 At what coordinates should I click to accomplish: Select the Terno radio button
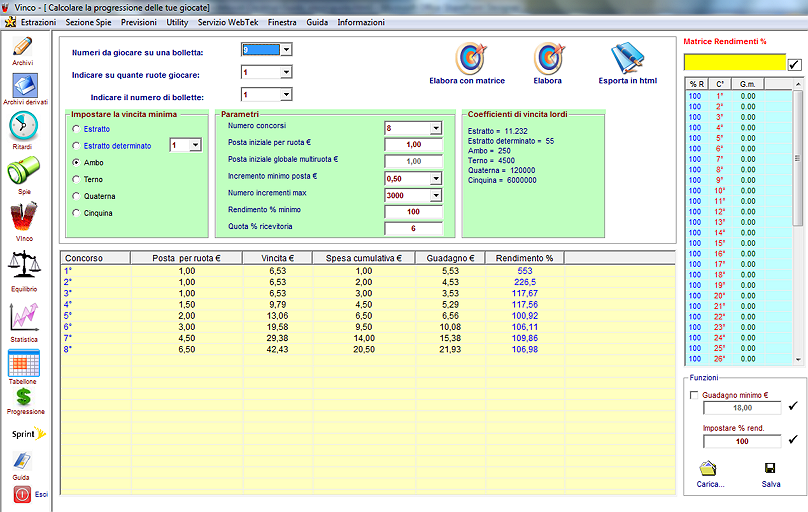click(x=76, y=179)
